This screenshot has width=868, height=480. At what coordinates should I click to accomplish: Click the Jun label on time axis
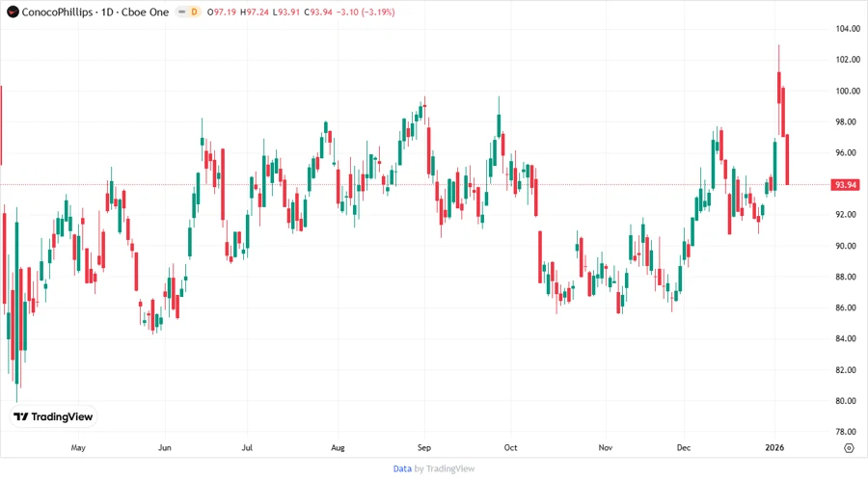164,447
